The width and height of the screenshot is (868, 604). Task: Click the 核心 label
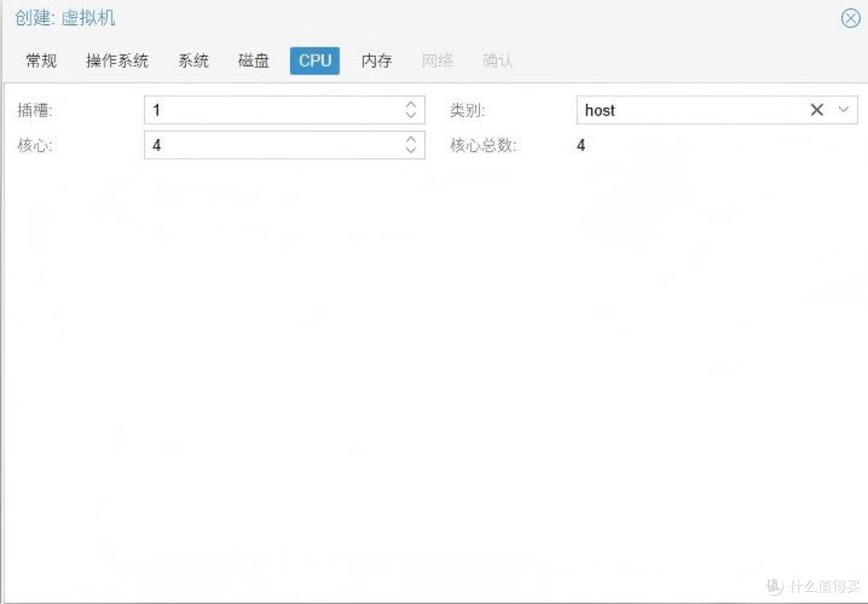(x=35, y=145)
